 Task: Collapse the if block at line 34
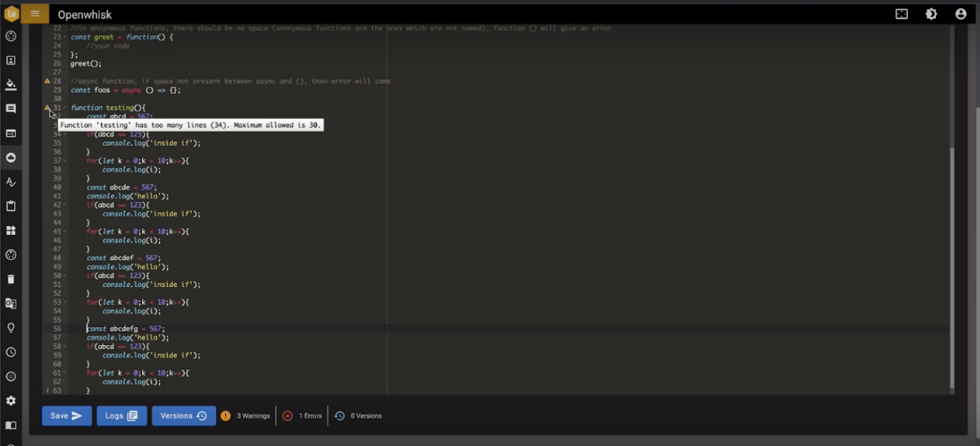click(65, 135)
